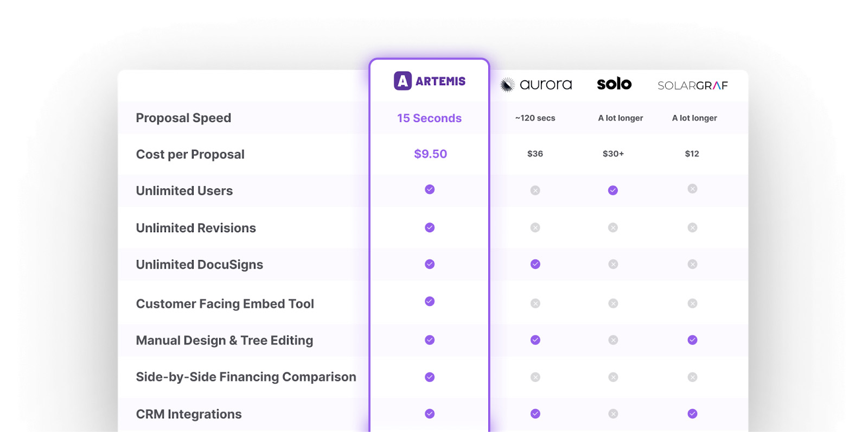Image resolution: width=868 pixels, height=432 pixels.
Task: Click Artemis checkmark for Unlimited Users
Action: click(x=430, y=189)
